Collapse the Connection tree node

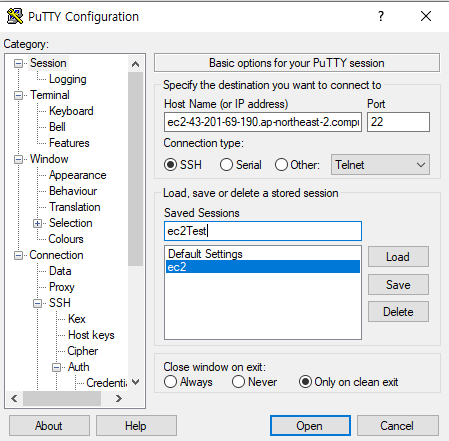[19, 256]
